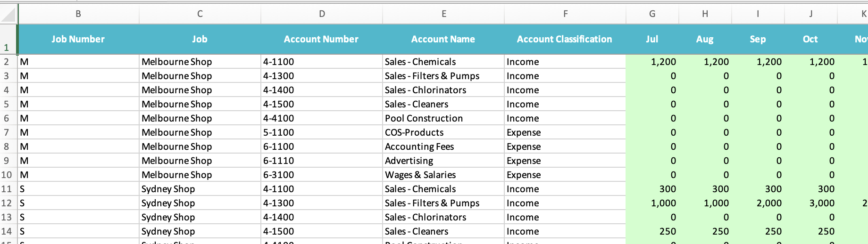Click the Account Classification header cell
Image resolution: width=868 pixels, height=244 pixels.
[565, 39]
